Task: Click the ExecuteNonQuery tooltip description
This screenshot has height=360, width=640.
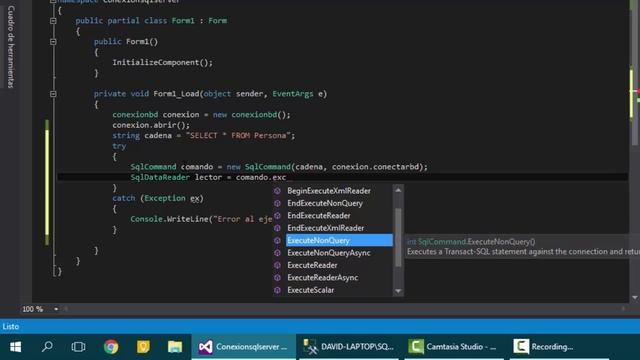Action: [523, 252]
